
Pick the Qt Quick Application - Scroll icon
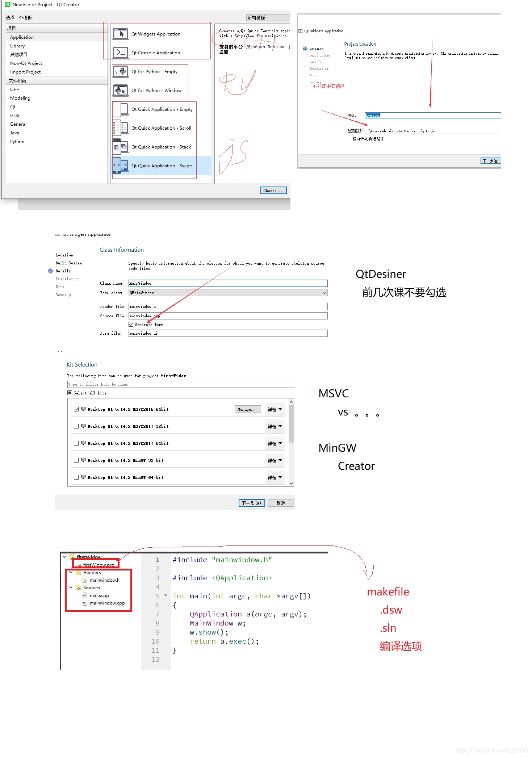(121, 128)
